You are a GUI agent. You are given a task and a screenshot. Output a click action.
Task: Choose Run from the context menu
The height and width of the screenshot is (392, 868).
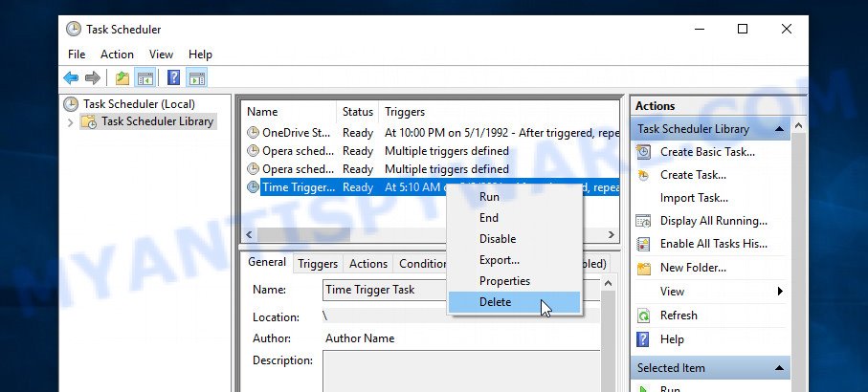[514, 197]
